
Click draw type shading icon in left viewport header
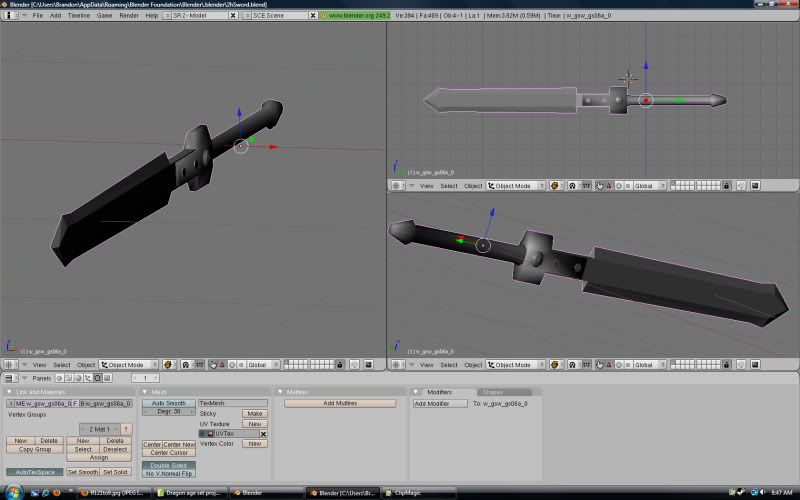(167, 365)
